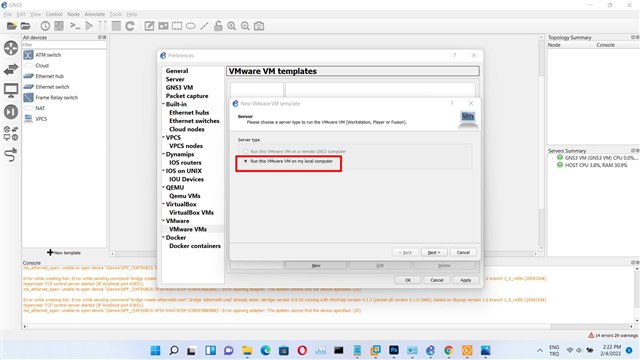Start all nodes with play icon

pos(89,26)
